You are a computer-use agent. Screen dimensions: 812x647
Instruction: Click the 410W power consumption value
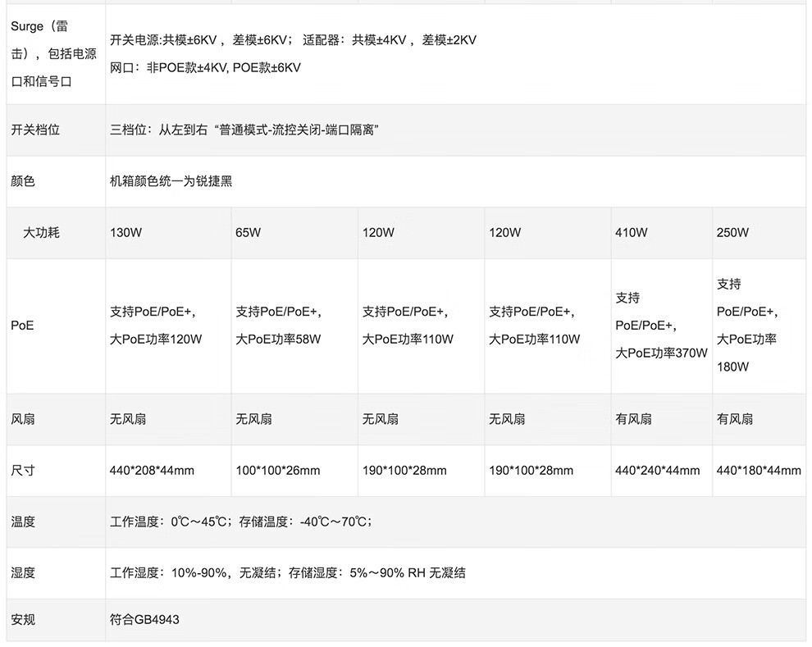(x=631, y=233)
